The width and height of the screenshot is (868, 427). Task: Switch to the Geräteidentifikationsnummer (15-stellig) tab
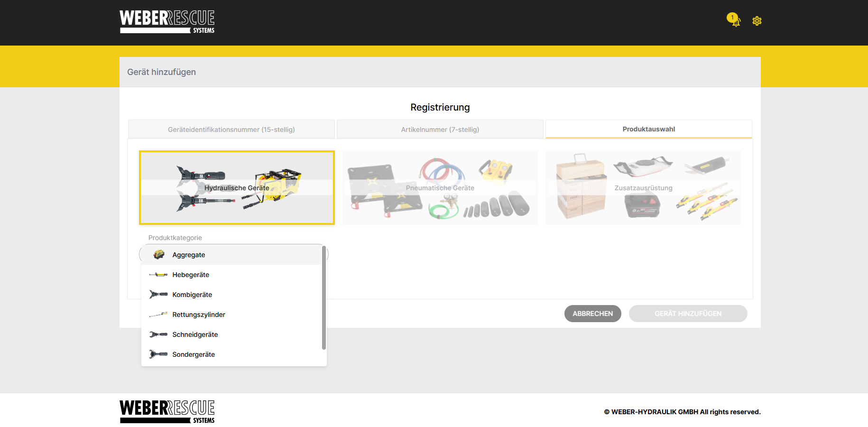click(231, 130)
